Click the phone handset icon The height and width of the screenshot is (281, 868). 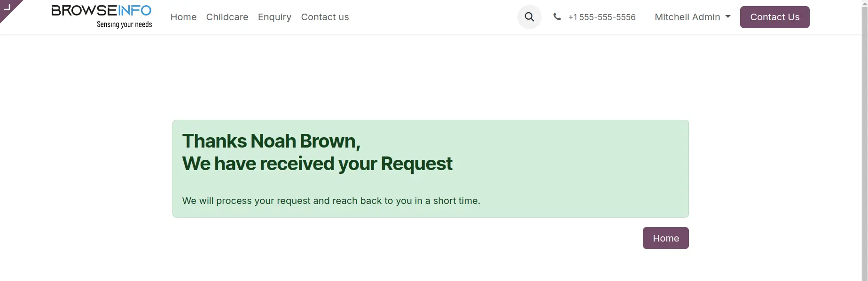click(557, 17)
